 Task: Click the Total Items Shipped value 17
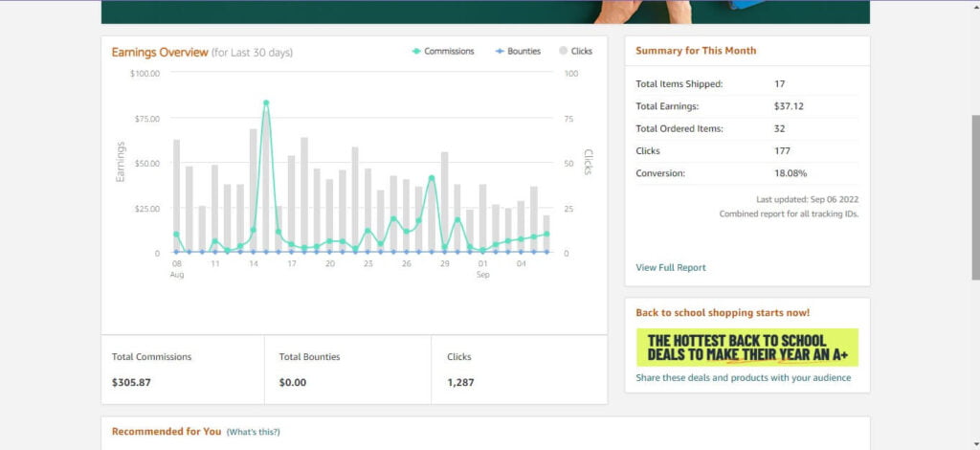(779, 83)
